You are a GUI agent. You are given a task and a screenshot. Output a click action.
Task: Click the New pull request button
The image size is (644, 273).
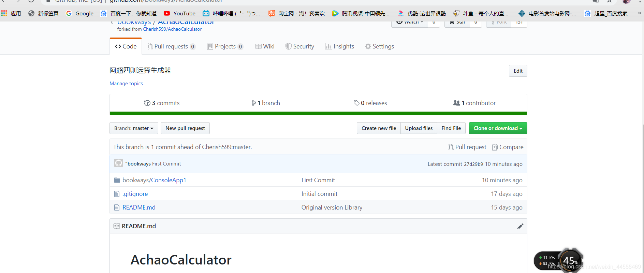tap(185, 128)
